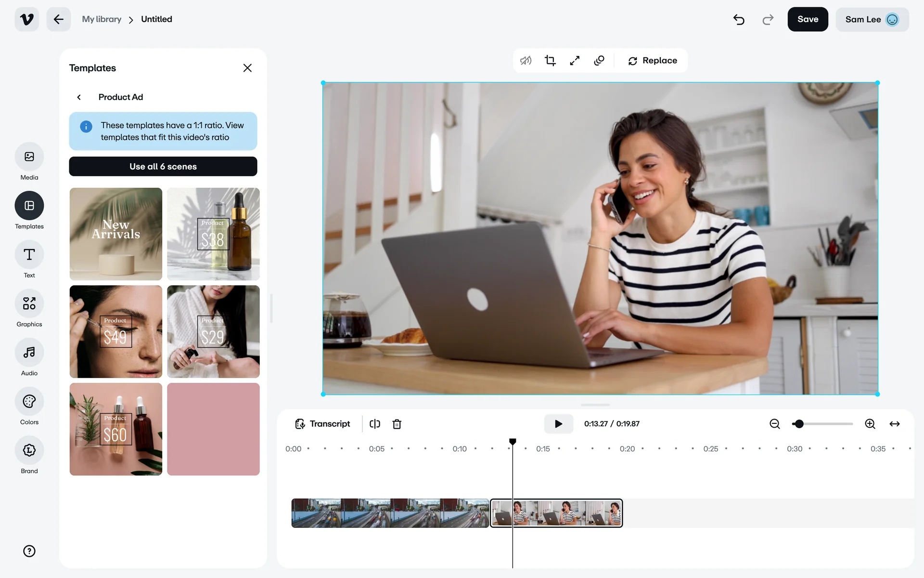This screenshot has width=924, height=578.
Task: Delete clip with trash icon
Action: coord(397,424)
